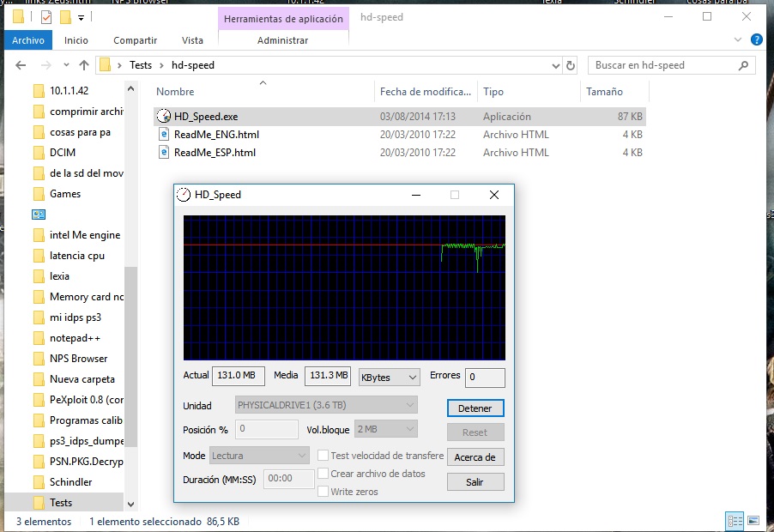Click the address bar folder icon
Viewport: 774px width, 532px height.
[105, 65]
